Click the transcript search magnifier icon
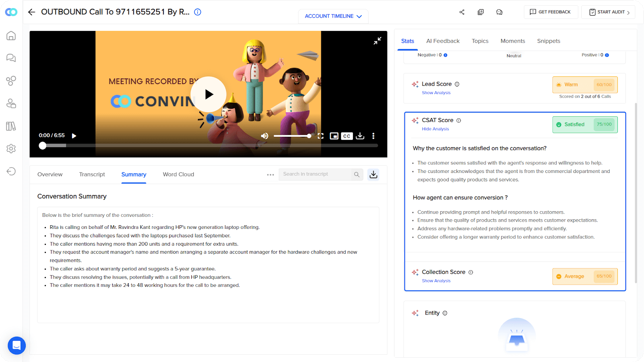 (x=357, y=175)
